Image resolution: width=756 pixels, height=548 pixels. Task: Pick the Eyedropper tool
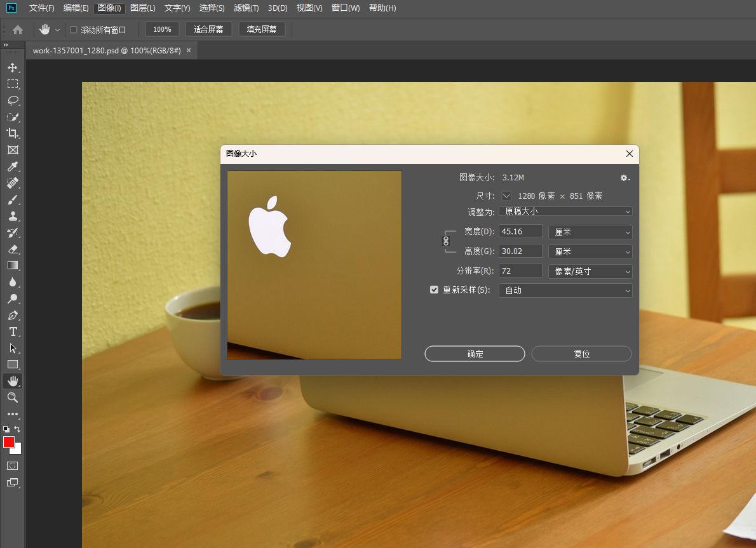coord(13,166)
